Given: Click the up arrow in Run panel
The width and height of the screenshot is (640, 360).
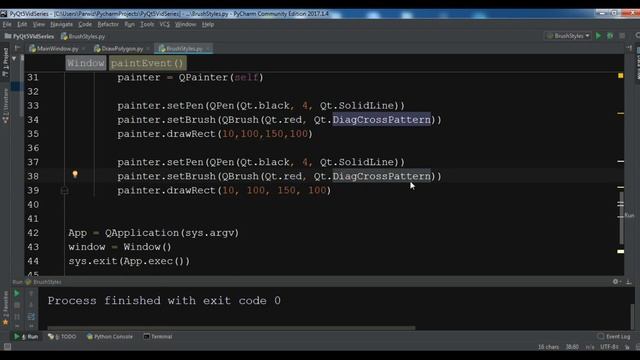Looking at the screenshot, I should coord(31,293).
